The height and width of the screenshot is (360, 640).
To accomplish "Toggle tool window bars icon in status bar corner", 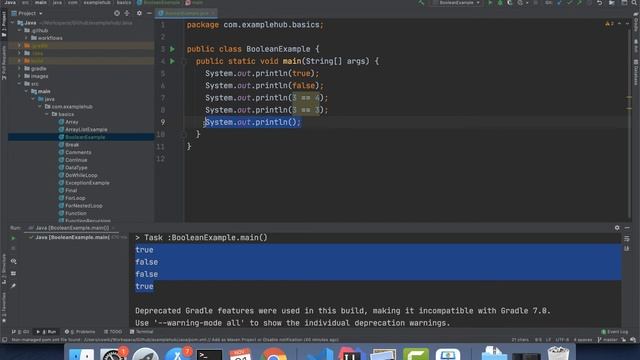I will [4, 340].
